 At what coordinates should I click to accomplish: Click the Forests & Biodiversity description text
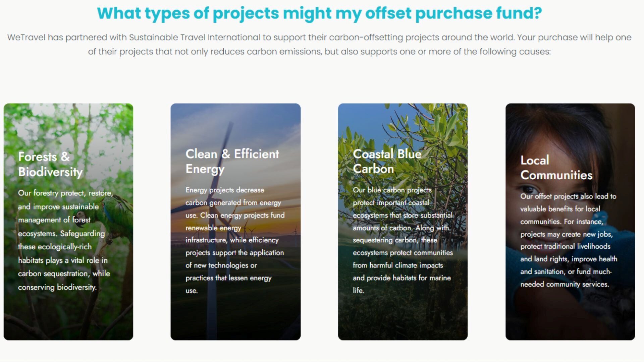click(x=64, y=240)
